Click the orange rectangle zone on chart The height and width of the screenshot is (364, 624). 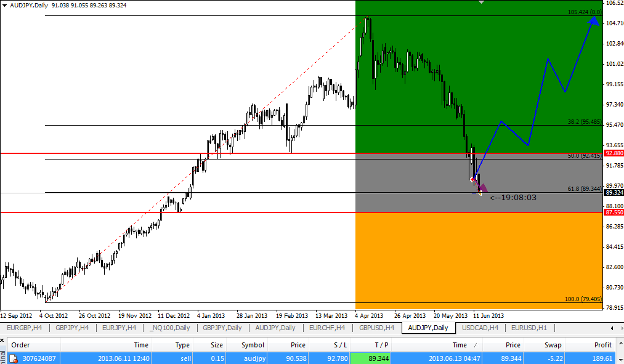point(477,259)
